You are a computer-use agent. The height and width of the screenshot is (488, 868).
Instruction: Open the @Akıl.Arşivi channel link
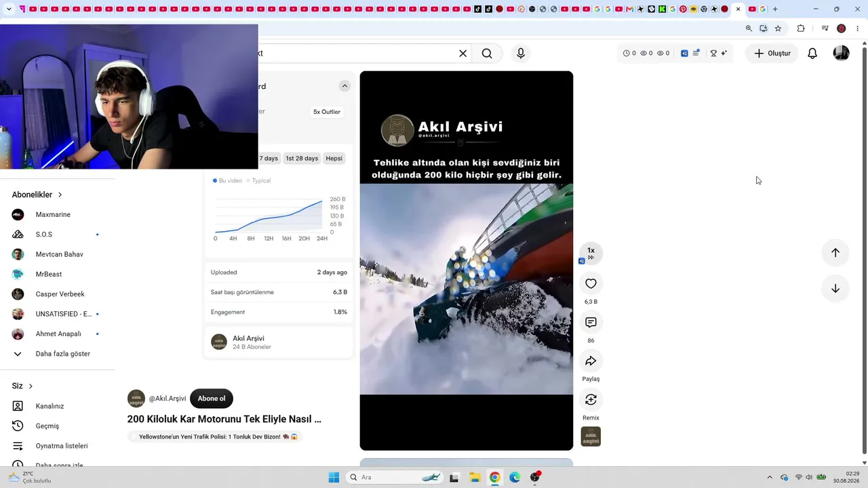[167, 399]
